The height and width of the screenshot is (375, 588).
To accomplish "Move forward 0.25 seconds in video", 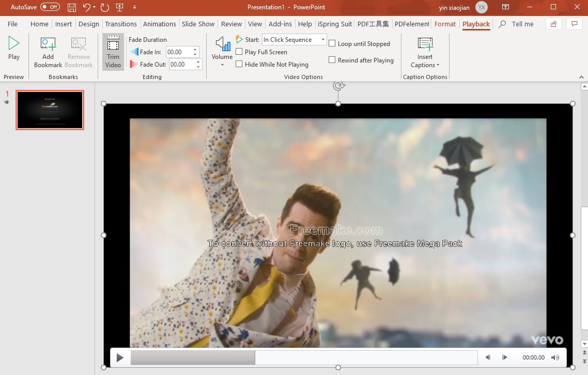I will click(x=504, y=357).
